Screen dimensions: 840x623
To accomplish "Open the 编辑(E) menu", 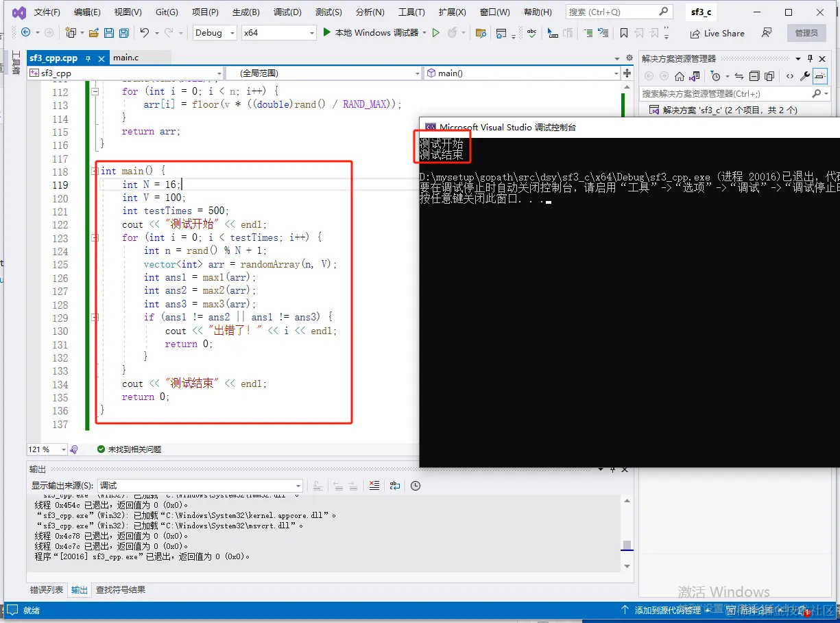I will [x=87, y=12].
